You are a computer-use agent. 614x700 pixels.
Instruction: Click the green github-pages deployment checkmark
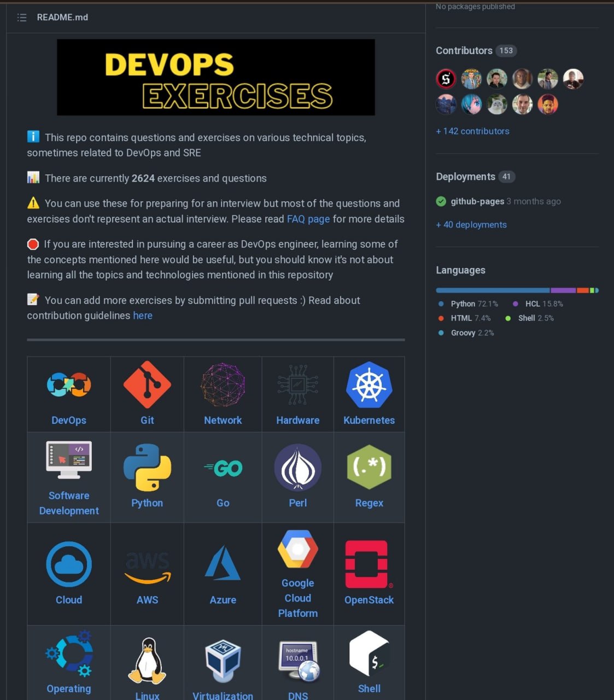[x=441, y=201]
